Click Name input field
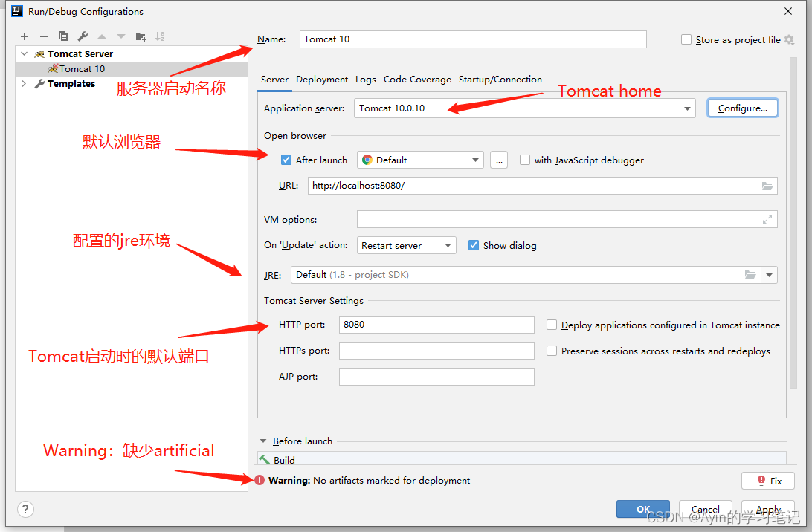 coord(473,39)
